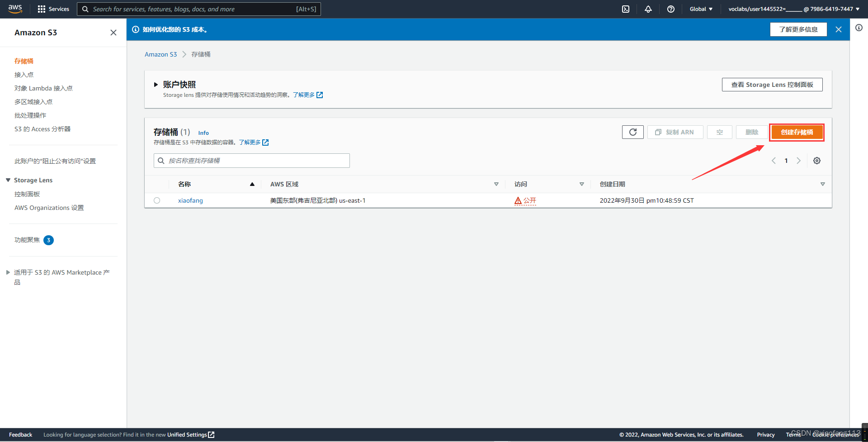The image size is (868, 442).
Task: Go to next page of buckets
Action: tap(799, 161)
